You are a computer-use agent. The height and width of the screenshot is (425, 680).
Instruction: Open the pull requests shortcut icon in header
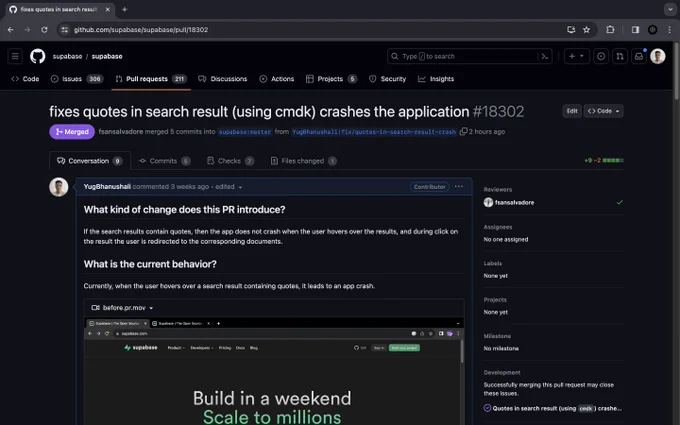click(x=620, y=56)
